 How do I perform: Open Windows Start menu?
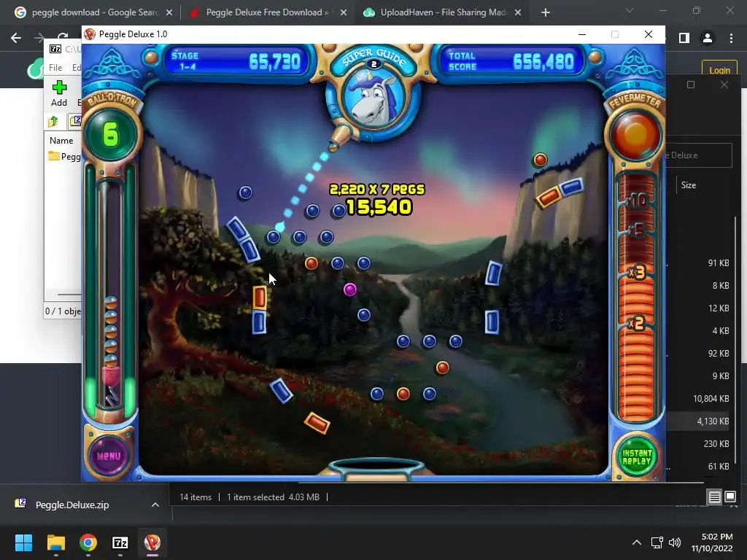coord(23,542)
